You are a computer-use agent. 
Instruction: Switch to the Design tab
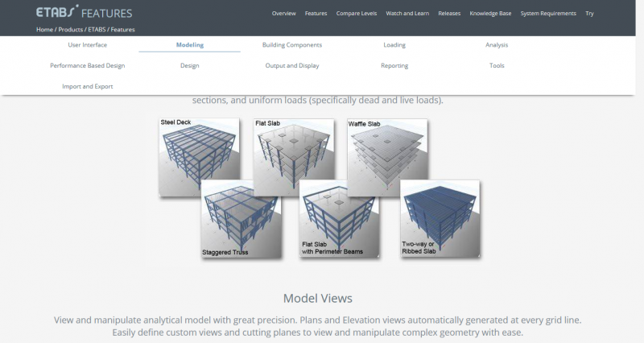click(x=190, y=65)
